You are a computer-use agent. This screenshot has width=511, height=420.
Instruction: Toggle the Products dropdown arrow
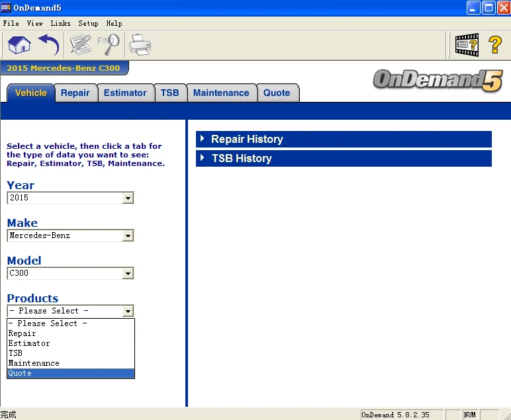[x=128, y=312]
